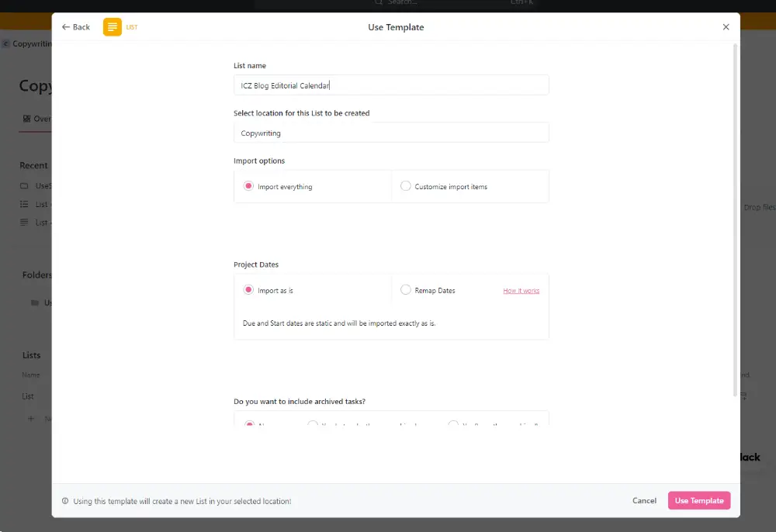Click the info icon in the footer
The height and width of the screenshot is (532, 776).
click(x=65, y=501)
